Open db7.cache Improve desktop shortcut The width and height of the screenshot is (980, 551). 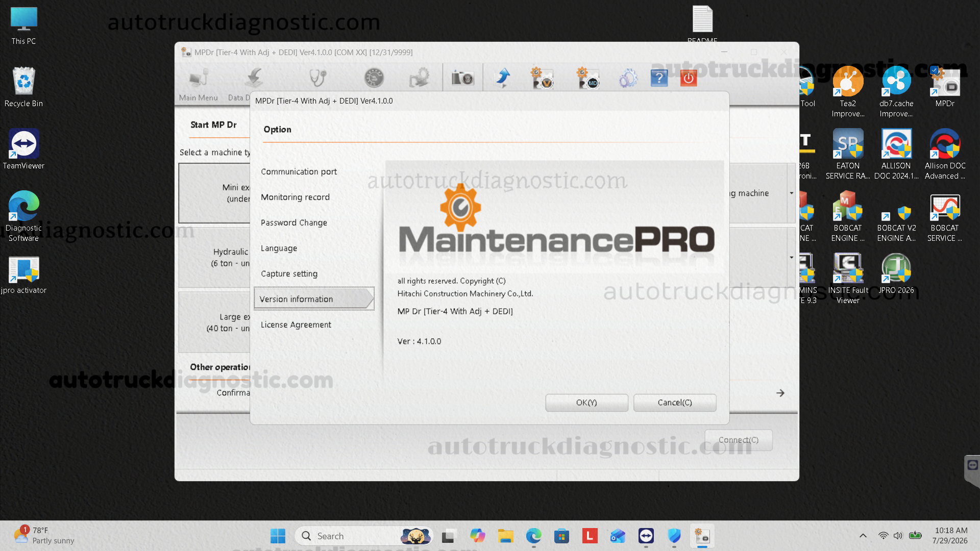tap(896, 92)
